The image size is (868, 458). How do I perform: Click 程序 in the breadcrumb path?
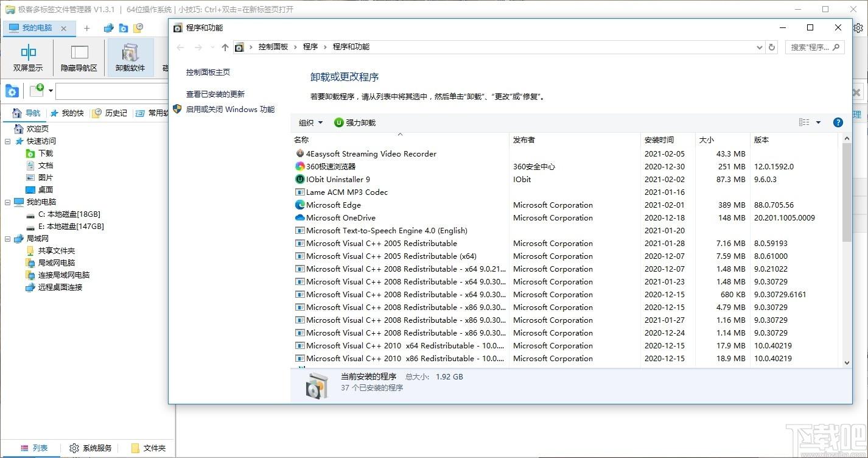(x=310, y=47)
